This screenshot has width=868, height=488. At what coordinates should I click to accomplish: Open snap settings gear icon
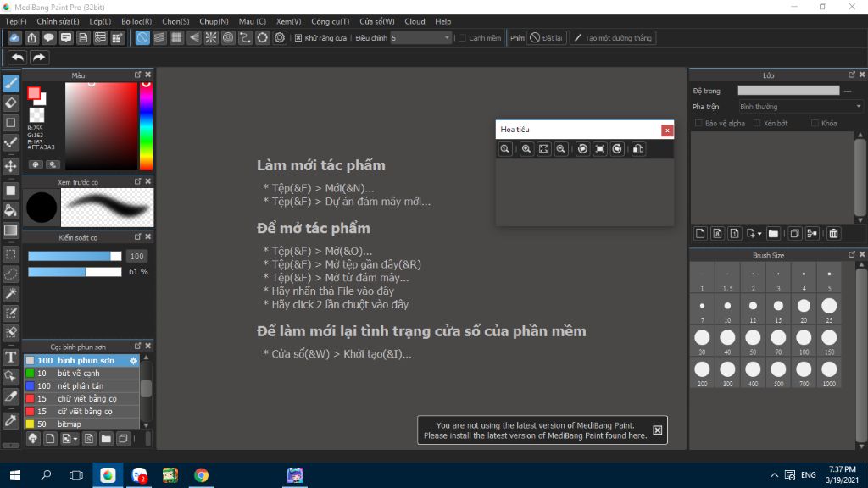(x=280, y=37)
